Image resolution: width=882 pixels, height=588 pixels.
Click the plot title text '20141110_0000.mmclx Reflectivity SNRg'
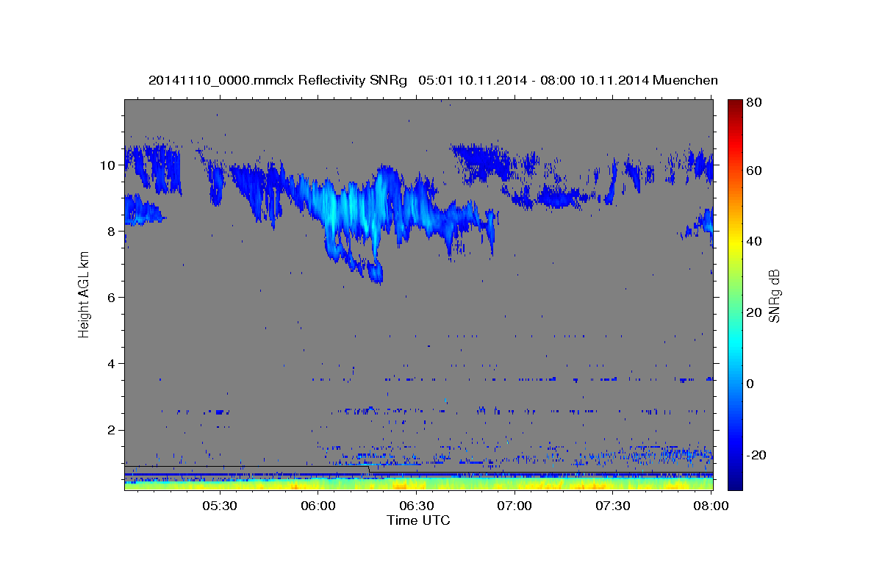[278, 80]
